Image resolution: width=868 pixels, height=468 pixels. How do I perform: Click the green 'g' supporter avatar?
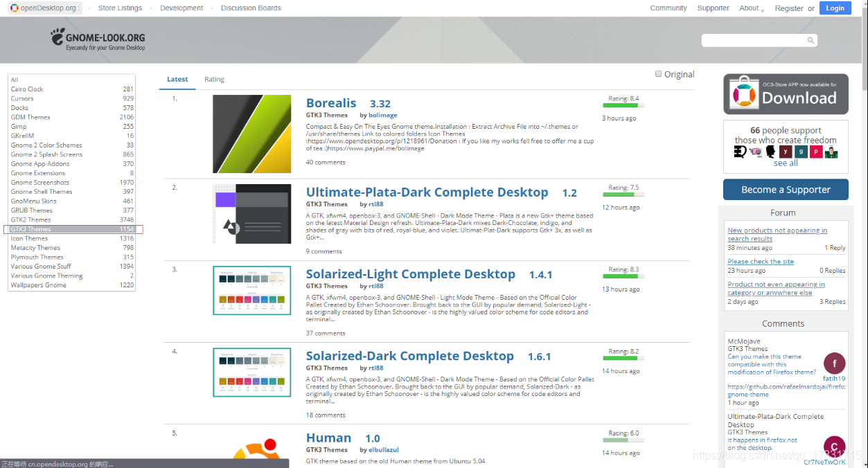point(800,152)
